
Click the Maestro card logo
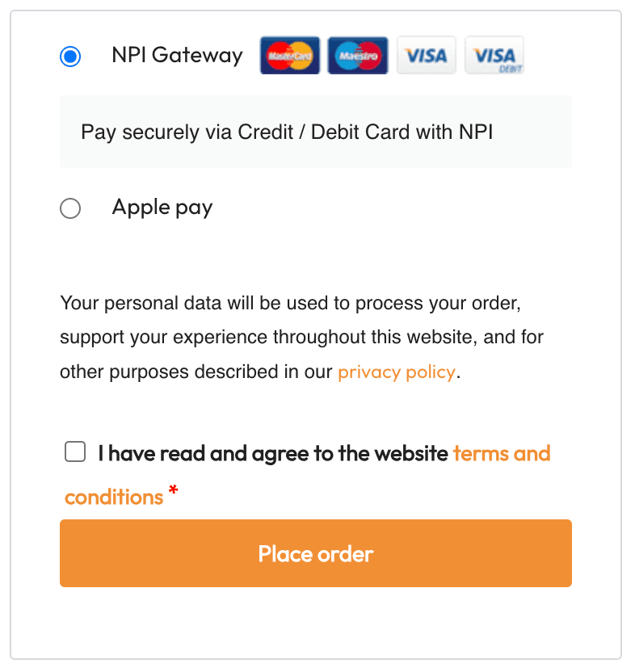(357, 56)
